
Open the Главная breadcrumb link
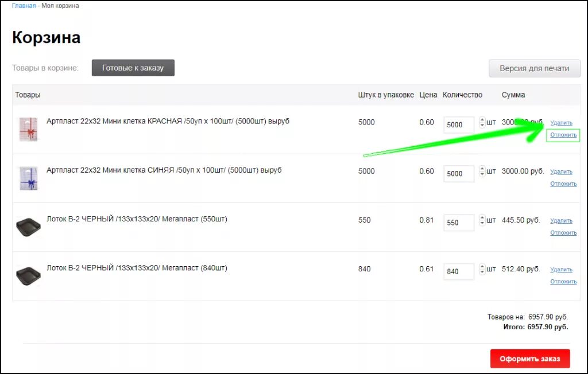(24, 6)
